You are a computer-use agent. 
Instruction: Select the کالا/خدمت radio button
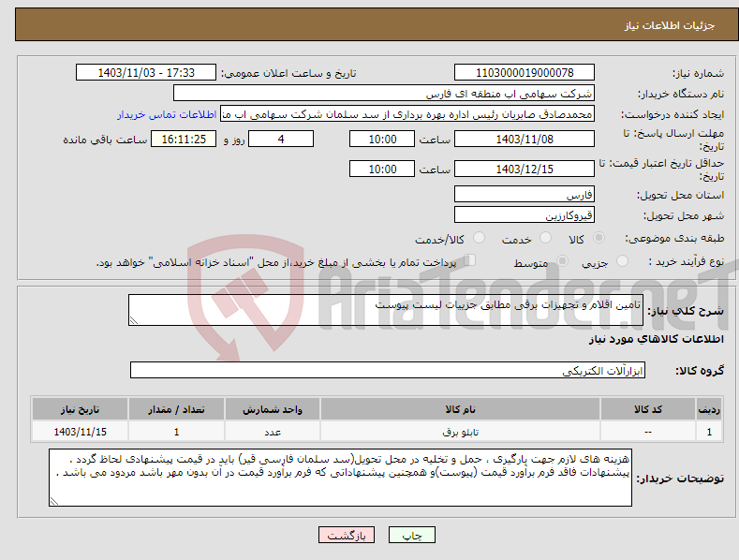point(479,238)
